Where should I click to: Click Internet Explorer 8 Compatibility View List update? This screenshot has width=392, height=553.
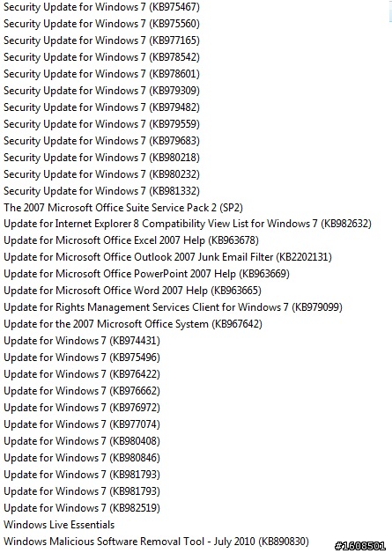pos(188,224)
